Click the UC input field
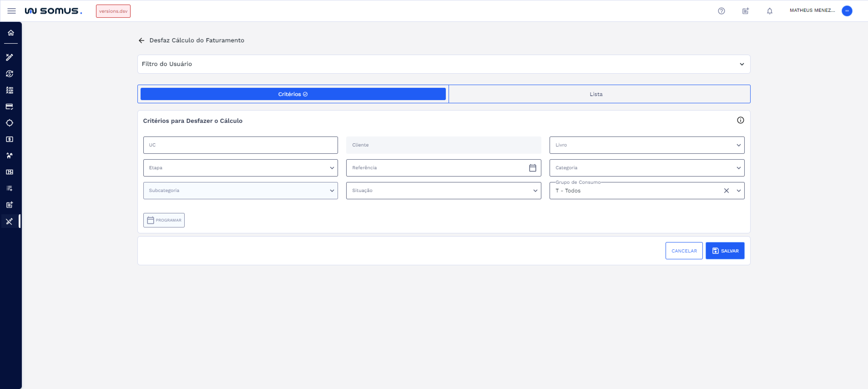The height and width of the screenshot is (389, 868). tap(240, 145)
